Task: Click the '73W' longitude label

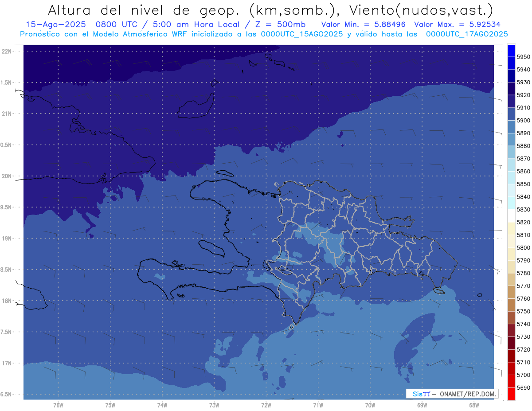Action: (x=214, y=405)
